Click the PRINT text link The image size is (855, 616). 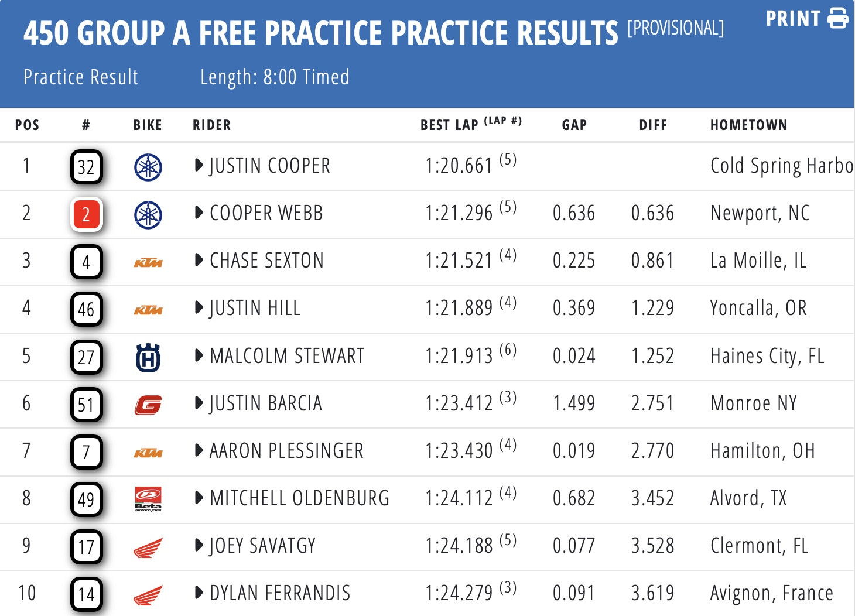pos(793,18)
